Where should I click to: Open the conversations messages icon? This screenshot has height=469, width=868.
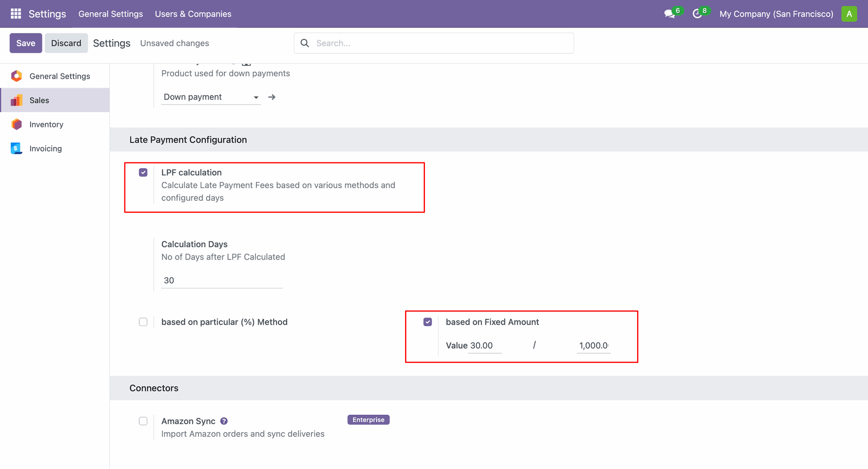(670, 14)
